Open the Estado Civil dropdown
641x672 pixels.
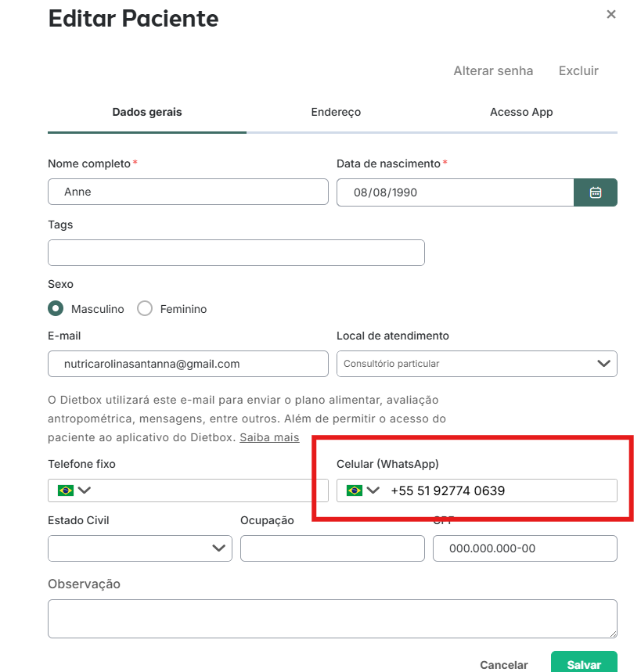pos(140,548)
